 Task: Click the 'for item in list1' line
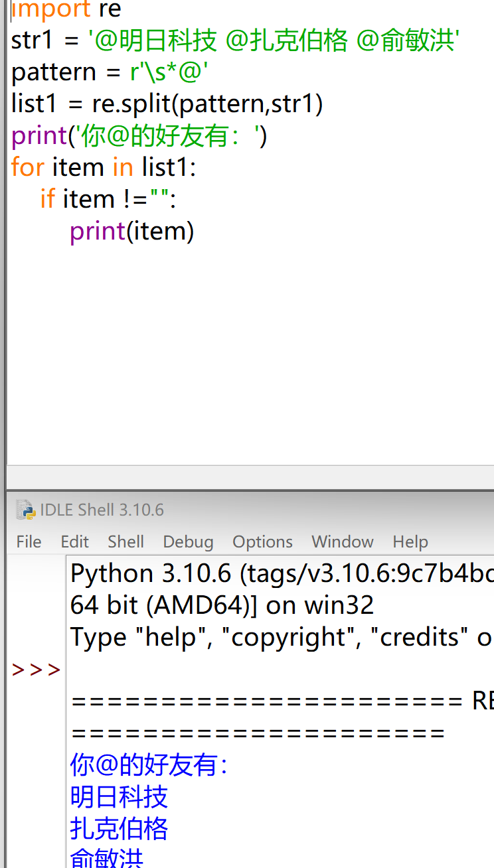pos(104,167)
